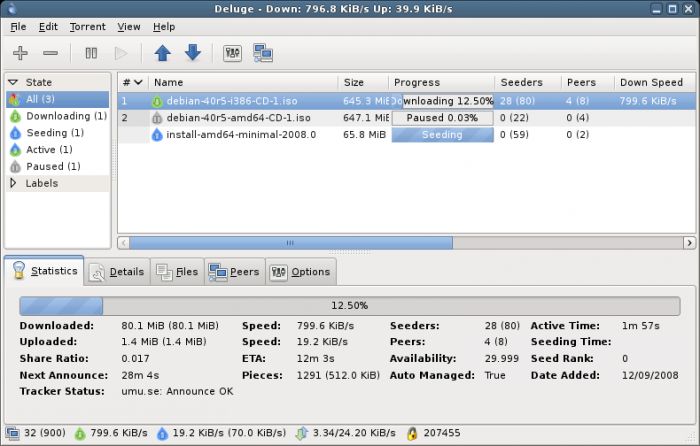Click the Downloading filter green icon

(15, 117)
